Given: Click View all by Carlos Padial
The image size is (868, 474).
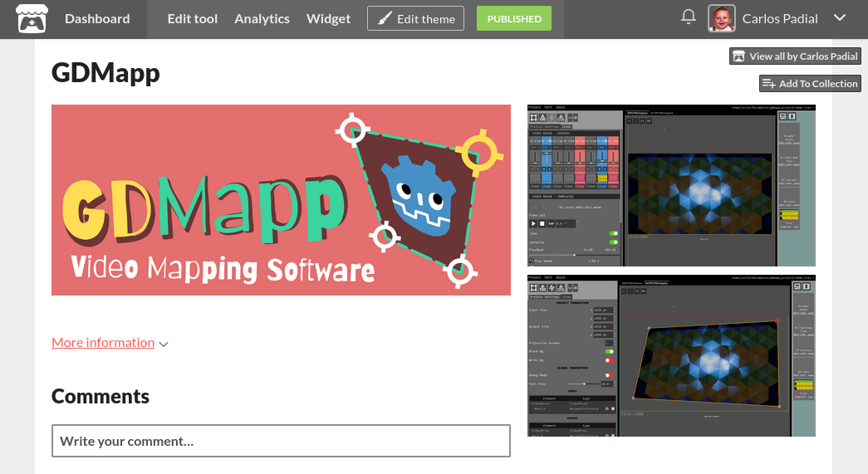Looking at the screenshot, I should point(796,56).
